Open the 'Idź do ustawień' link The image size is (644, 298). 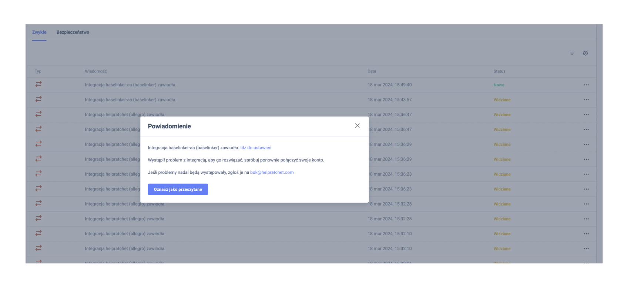pyautogui.click(x=256, y=148)
